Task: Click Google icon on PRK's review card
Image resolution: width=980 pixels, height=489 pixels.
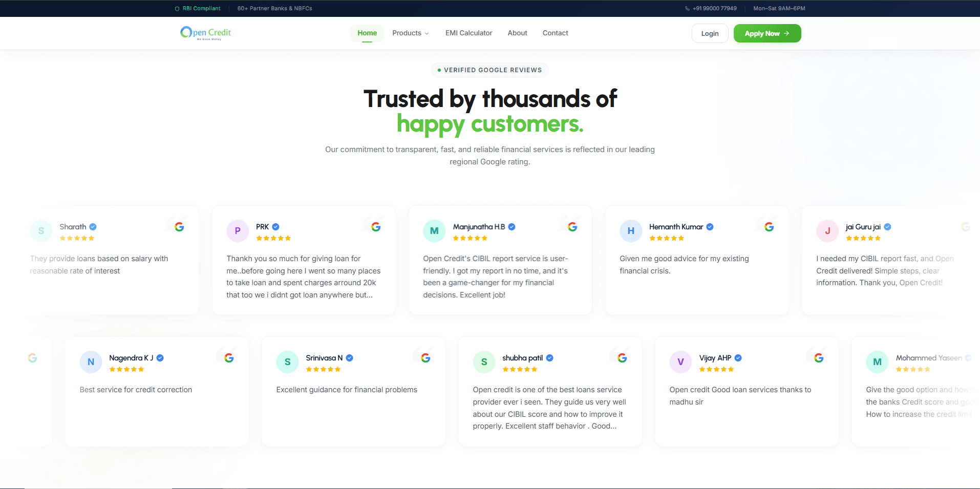Action: 376,227
